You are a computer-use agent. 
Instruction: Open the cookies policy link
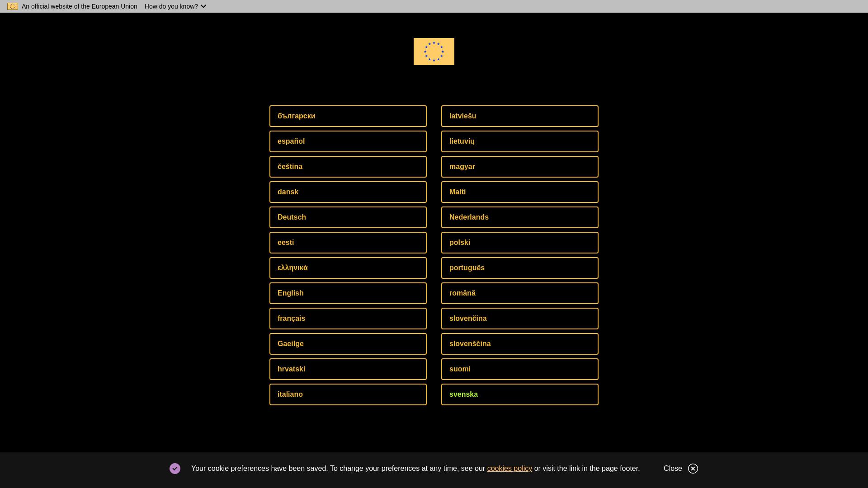pyautogui.click(x=509, y=469)
